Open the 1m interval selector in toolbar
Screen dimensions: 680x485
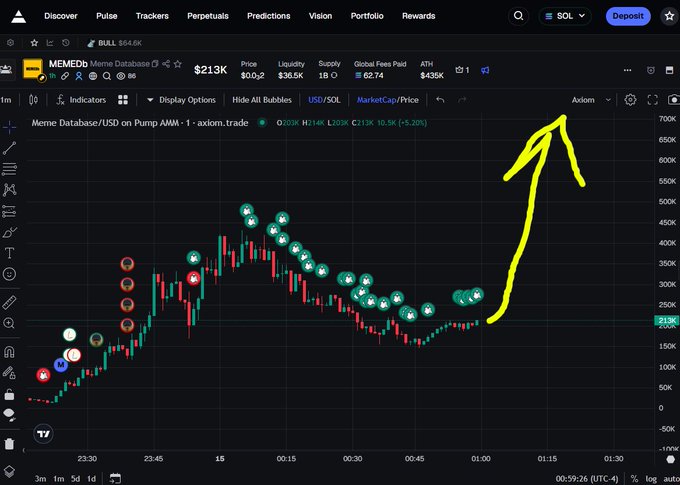pos(6,100)
